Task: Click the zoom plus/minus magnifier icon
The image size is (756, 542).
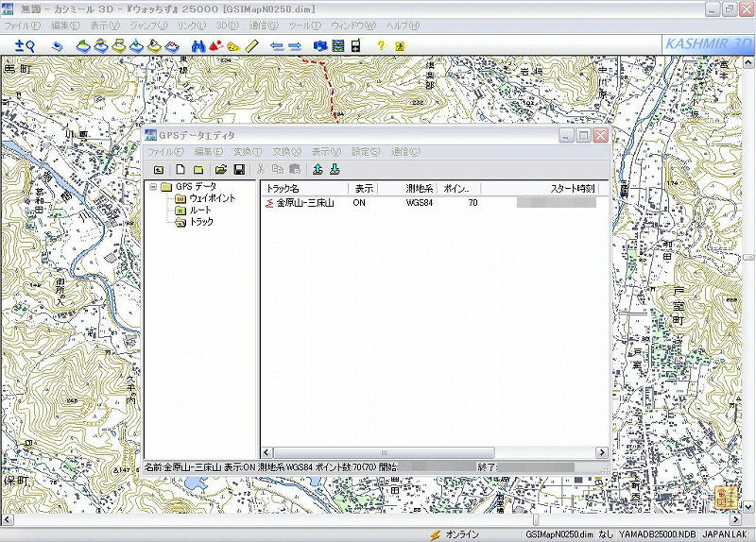Action: (25, 45)
